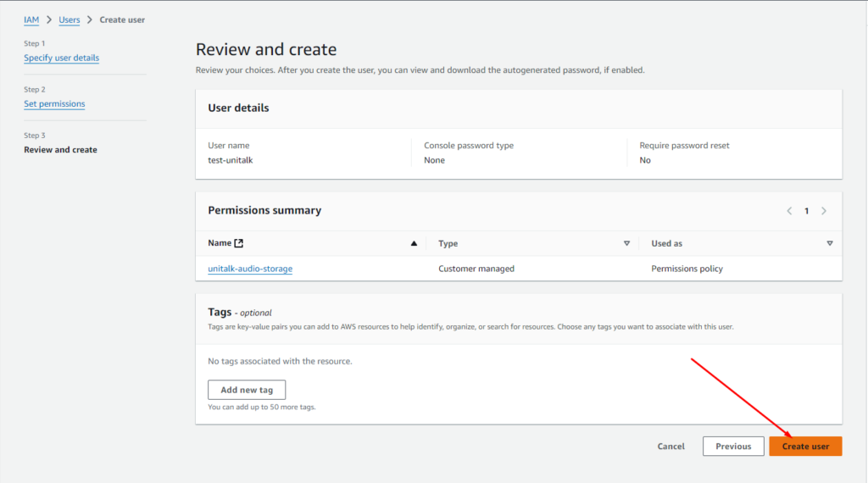Screen dimensions: 868x483
Task: Click the orange Create user button
Action: point(805,447)
